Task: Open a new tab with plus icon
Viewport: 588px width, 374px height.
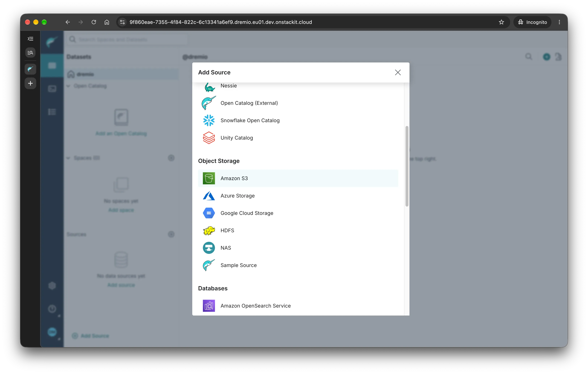Action: pos(31,83)
